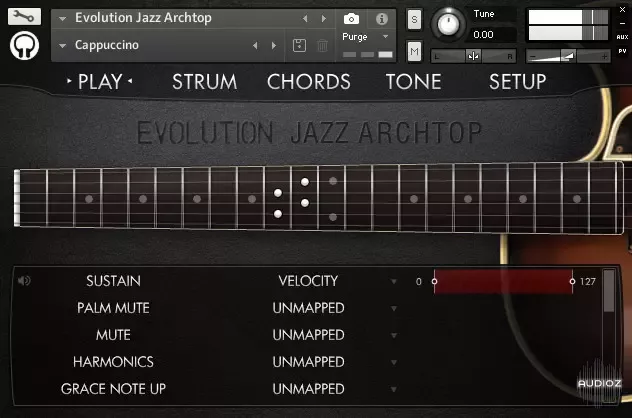Image resolution: width=632 pixels, height=418 pixels.
Task: Go to next instrument using right arrow
Action: tap(323, 19)
